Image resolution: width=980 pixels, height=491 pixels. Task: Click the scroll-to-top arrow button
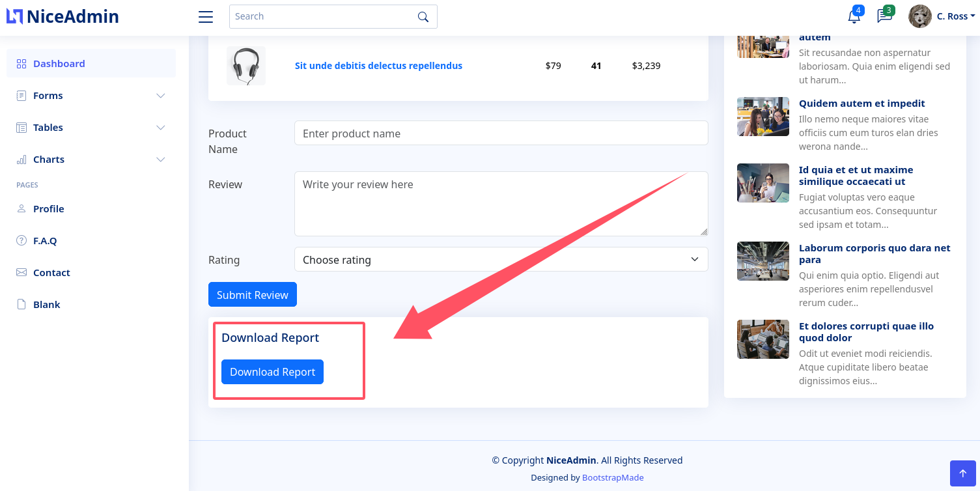[962, 473]
